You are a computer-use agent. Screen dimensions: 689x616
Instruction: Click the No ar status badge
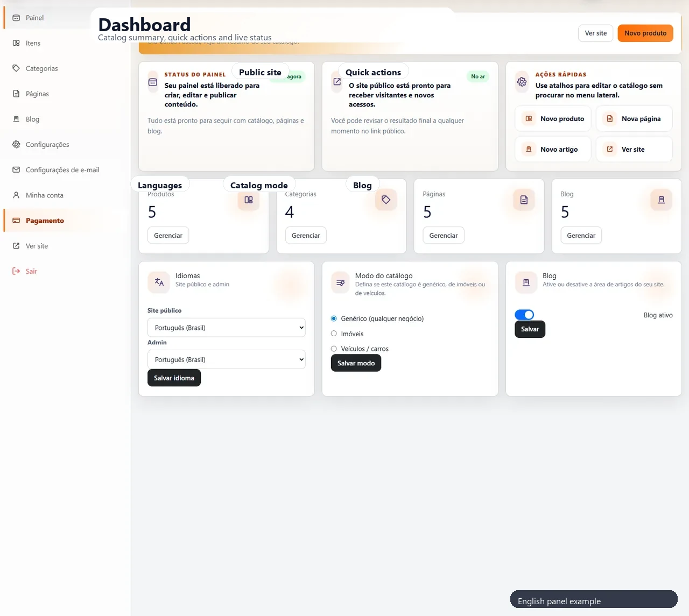(478, 76)
